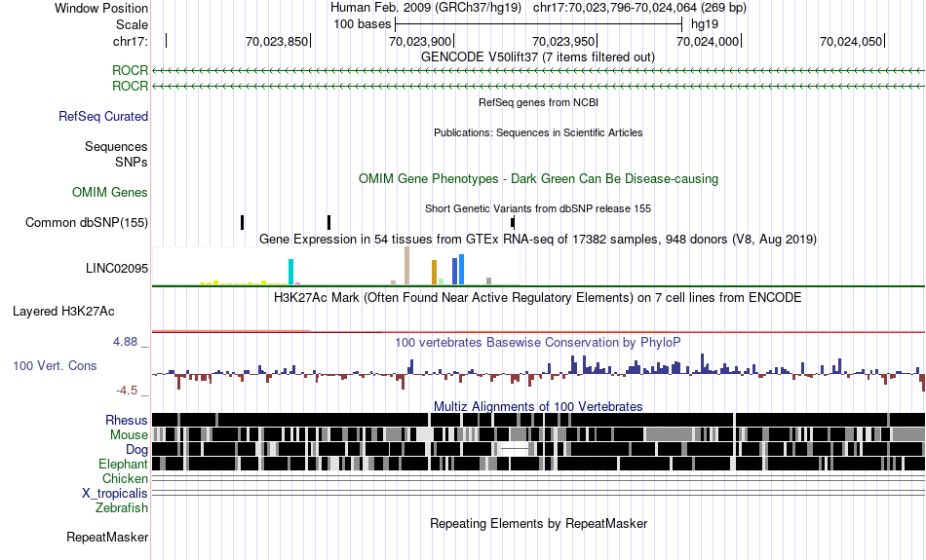Select the Rhesus alignment species label
Image resolution: width=926 pixels, height=560 pixels.
(x=127, y=420)
